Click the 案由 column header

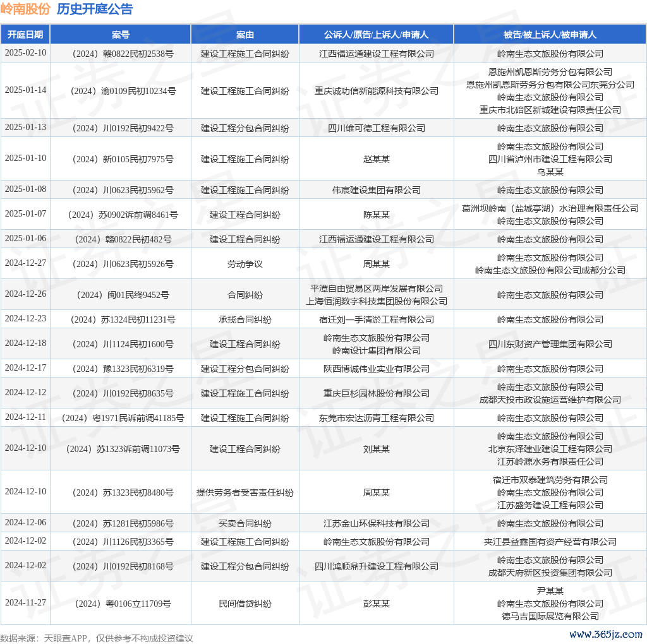coord(245,35)
